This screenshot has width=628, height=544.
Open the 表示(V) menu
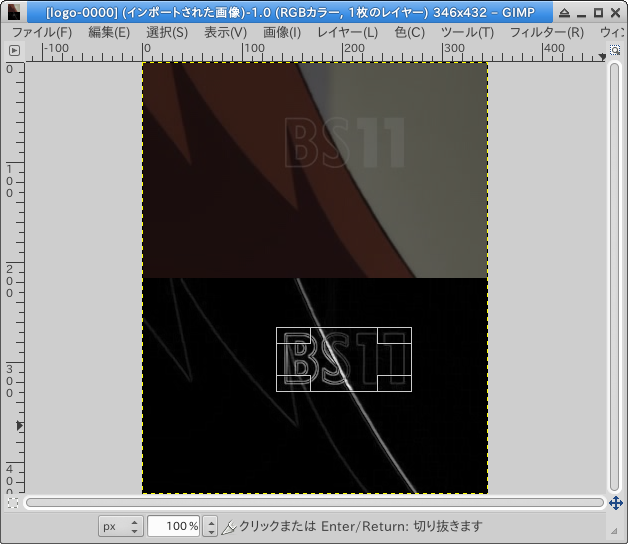[x=225, y=32]
